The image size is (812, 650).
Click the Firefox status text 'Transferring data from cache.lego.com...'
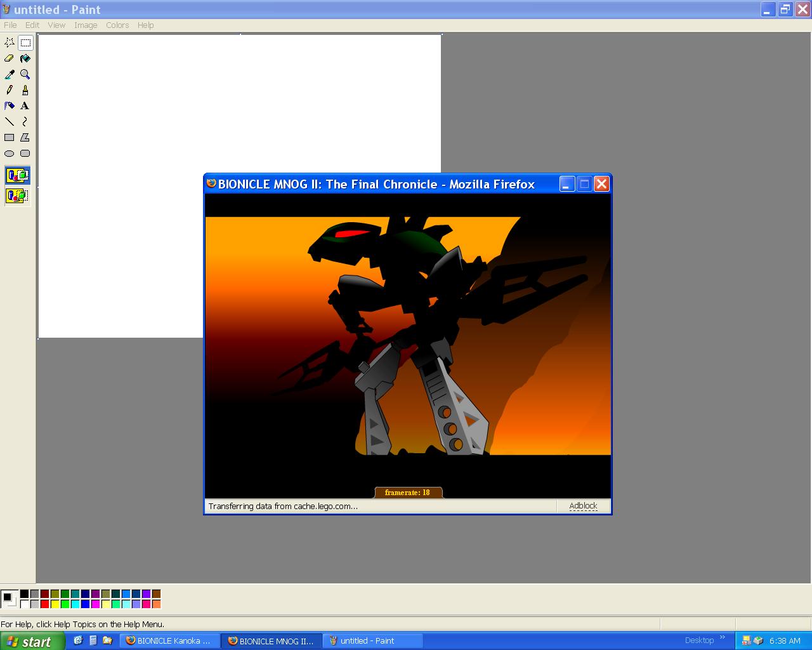283,506
